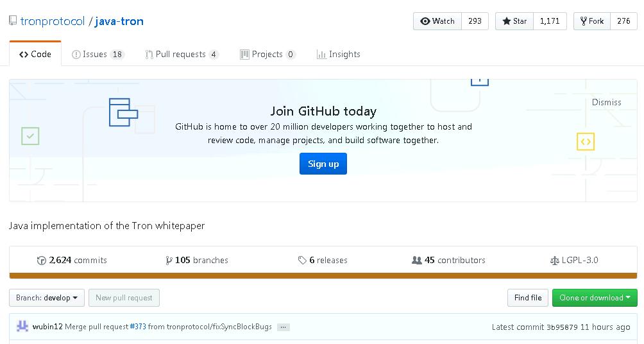
Task: Expand the Clone or download menu
Action: coord(595,298)
